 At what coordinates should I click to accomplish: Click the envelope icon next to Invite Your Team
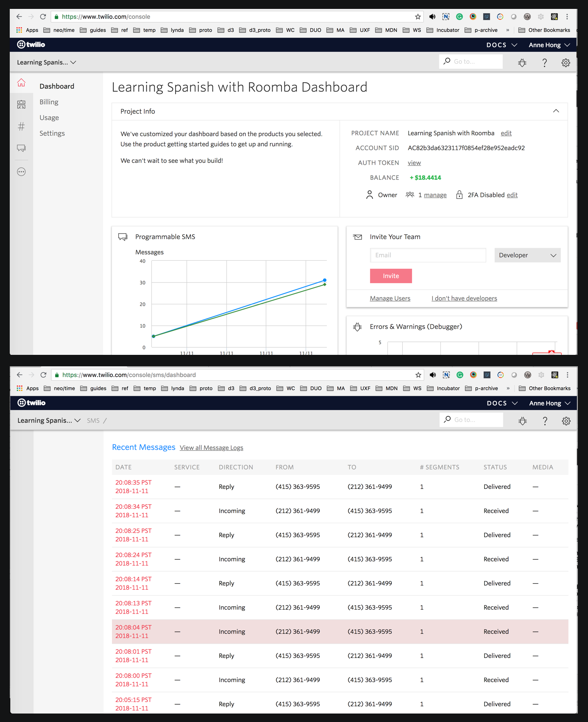point(357,237)
